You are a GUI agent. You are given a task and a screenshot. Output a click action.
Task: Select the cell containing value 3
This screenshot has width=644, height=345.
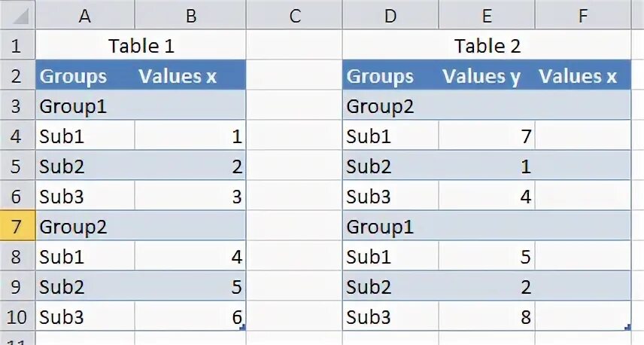190,197
